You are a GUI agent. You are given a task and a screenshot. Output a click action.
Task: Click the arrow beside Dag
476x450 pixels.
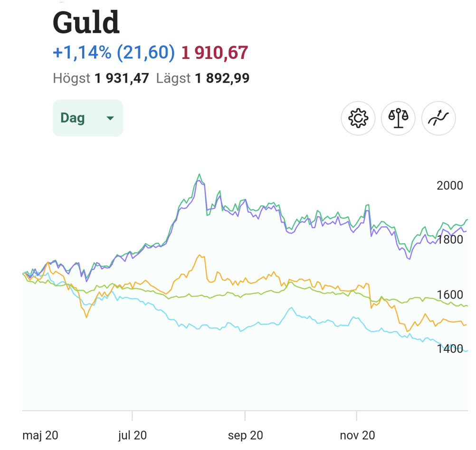click(110, 118)
